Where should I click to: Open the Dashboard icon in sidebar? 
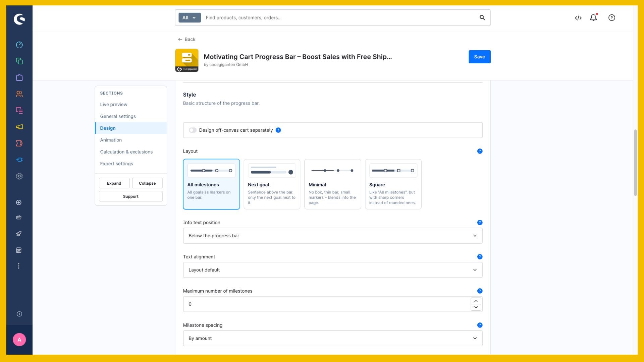[x=19, y=45]
